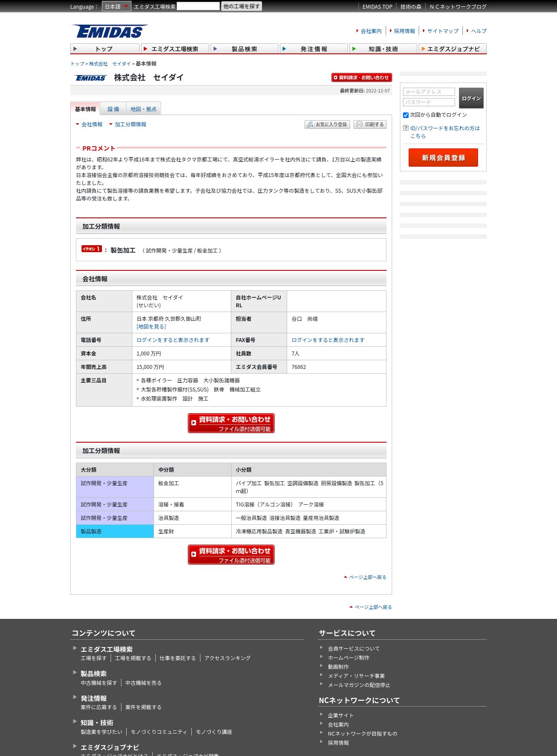The height and width of the screenshot is (756, 557).
Task: Open footer 動画制作 link
Action: pos(338,667)
